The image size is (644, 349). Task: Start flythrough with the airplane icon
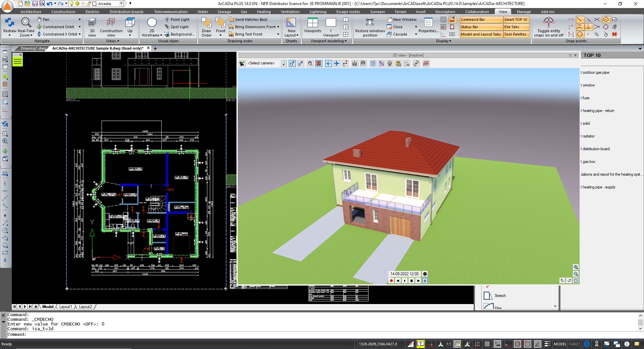336,63
